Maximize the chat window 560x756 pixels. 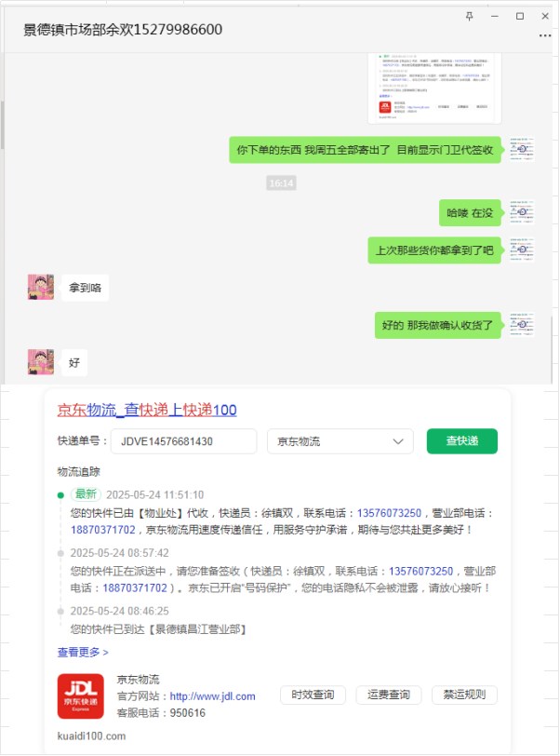click(520, 17)
